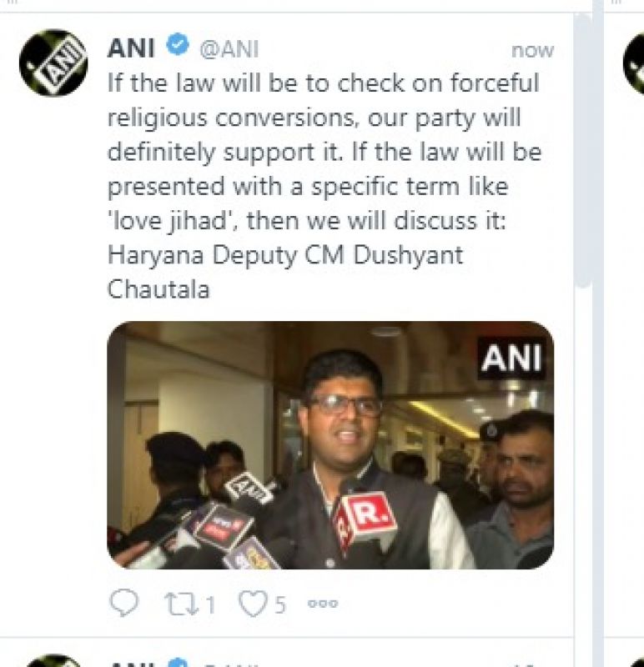Open the Dushyant Chautala press photo
Image resolution: width=644 pixels, height=667 pixels.
click(x=330, y=445)
